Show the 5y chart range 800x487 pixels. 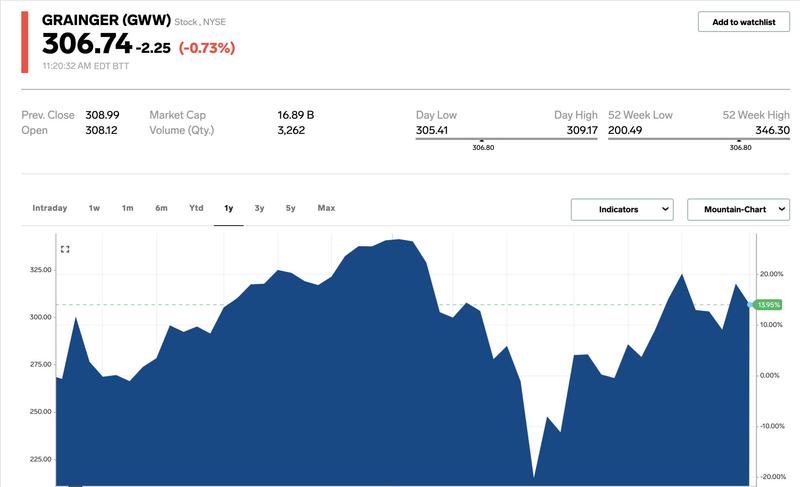tap(291, 208)
